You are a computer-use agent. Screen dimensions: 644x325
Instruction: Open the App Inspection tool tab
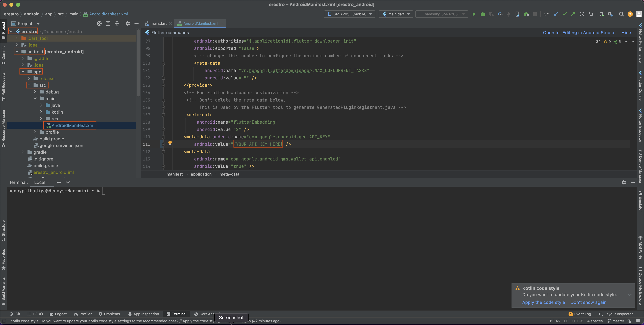144,314
